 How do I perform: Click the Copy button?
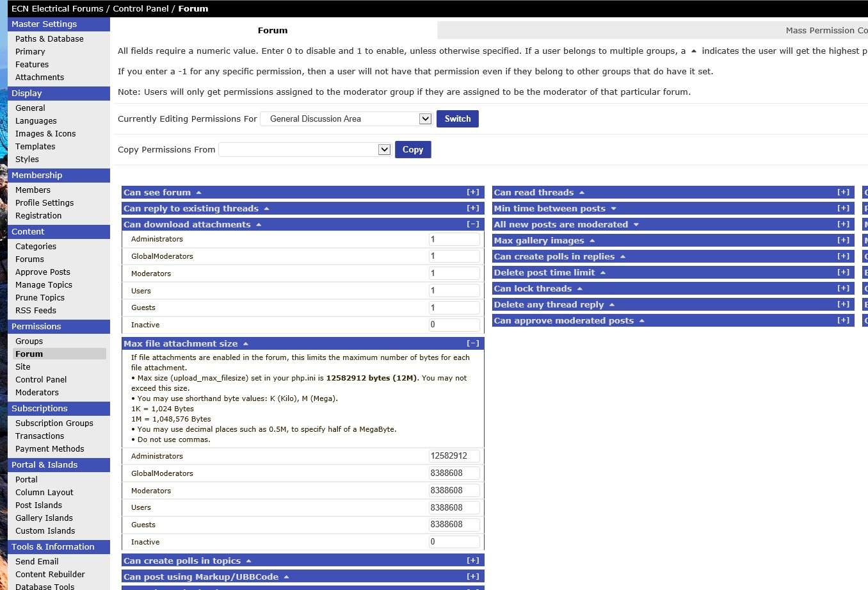[x=413, y=149]
